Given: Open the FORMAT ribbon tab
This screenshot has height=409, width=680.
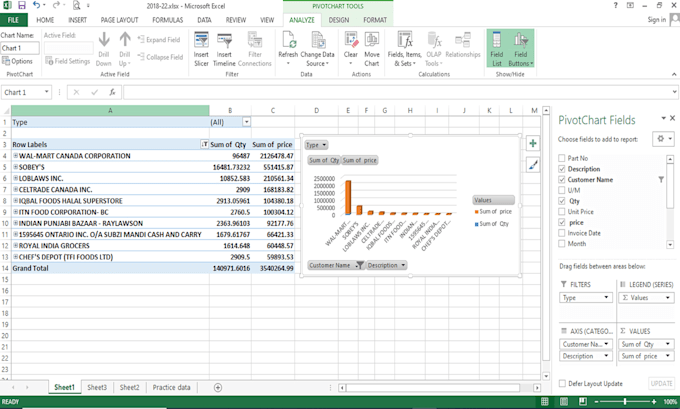Looking at the screenshot, I should pos(375,20).
